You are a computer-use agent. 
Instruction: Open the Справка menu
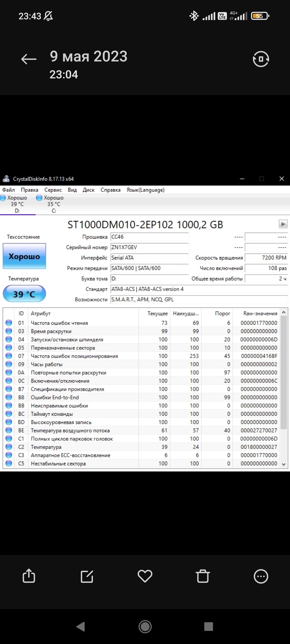[x=111, y=190]
